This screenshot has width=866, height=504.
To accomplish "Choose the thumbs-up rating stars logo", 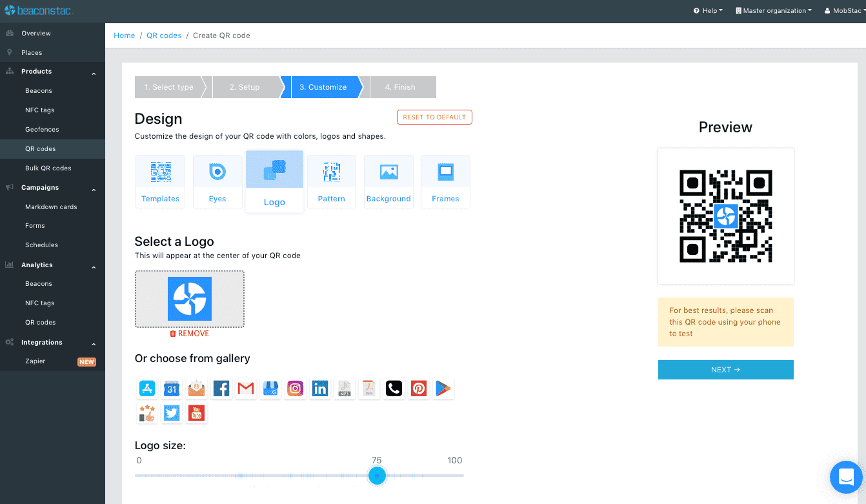I will click(x=147, y=413).
